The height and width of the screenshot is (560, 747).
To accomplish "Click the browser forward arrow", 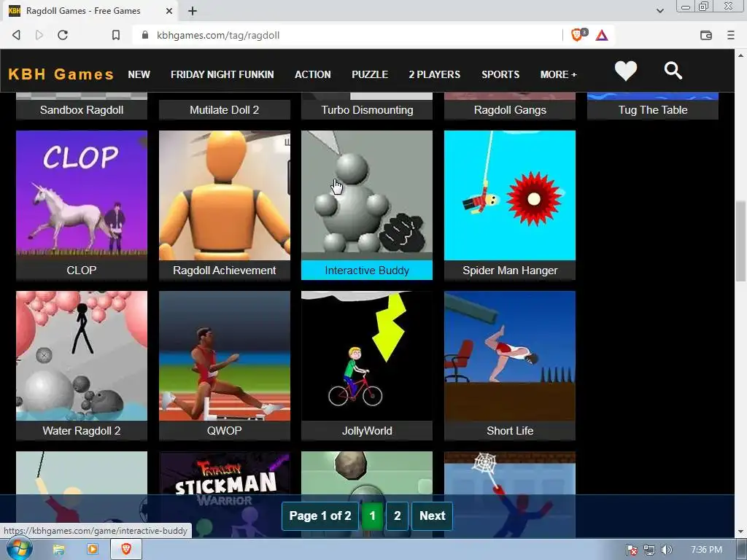I will click(x=39, y=35).
